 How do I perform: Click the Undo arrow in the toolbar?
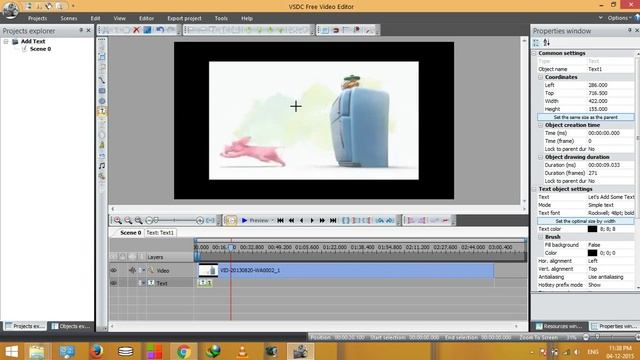pos(160,30)
